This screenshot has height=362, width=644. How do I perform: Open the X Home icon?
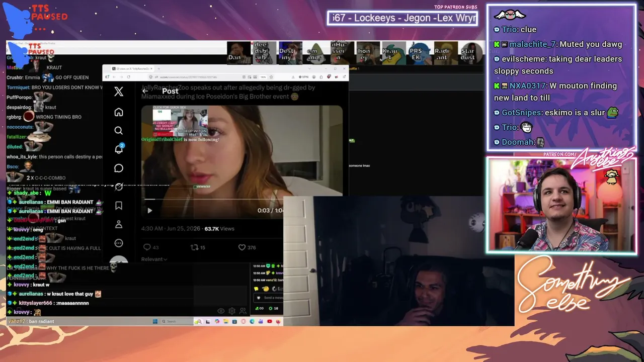[119, 112]
